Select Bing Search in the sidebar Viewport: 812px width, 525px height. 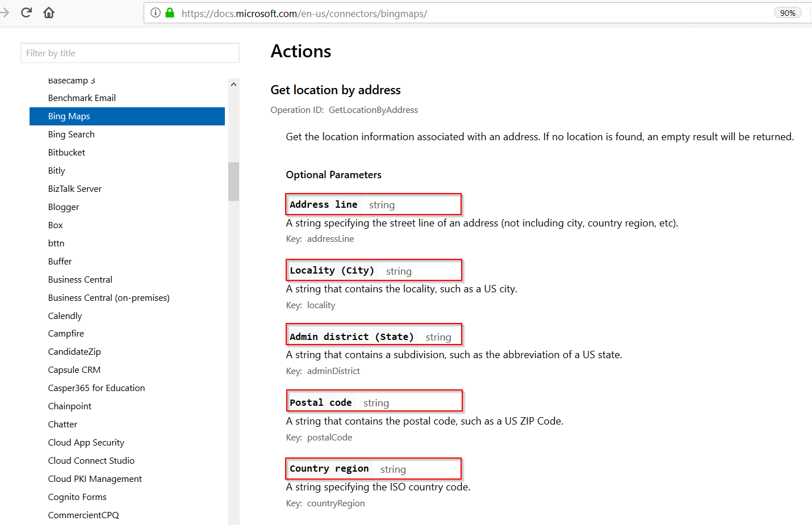pyautogui.click(x=71, y=134)
